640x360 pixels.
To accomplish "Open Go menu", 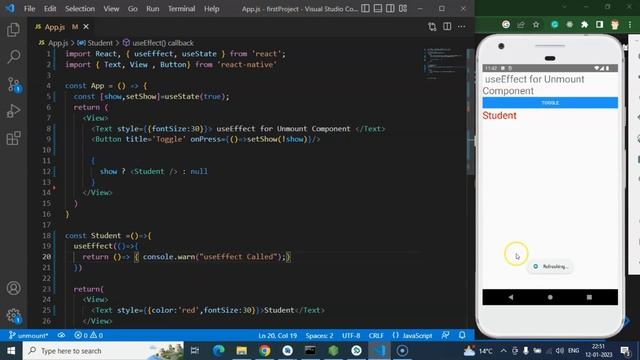I will coord(133,9).
